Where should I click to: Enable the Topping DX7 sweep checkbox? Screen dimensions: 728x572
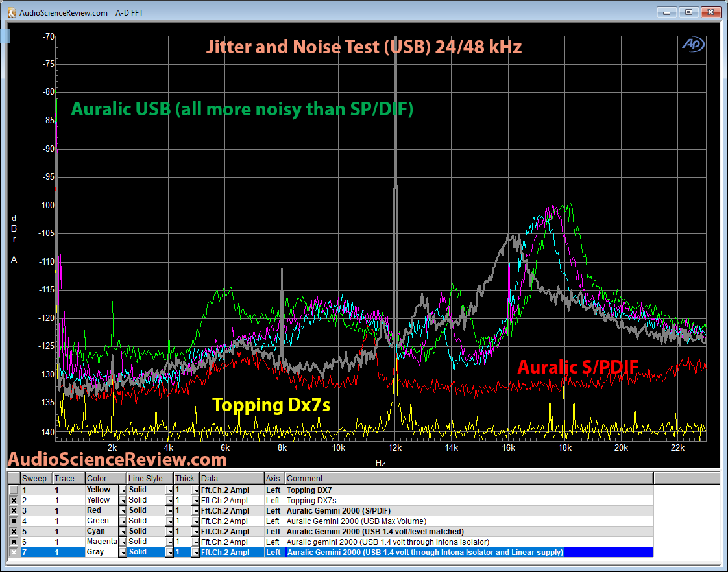14,490
